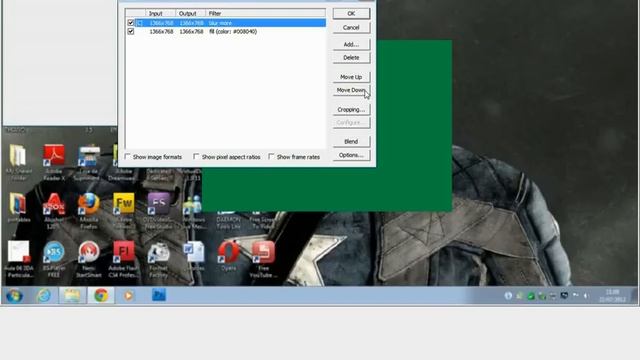Open Windows Explorer from the taskbar
Screen dimensions: 640x360
(x=72, y=296)
